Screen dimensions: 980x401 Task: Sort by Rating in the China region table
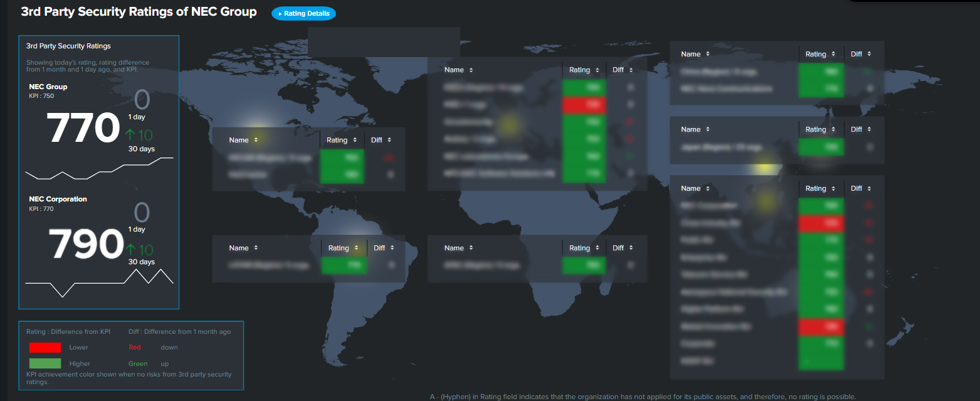820,54
